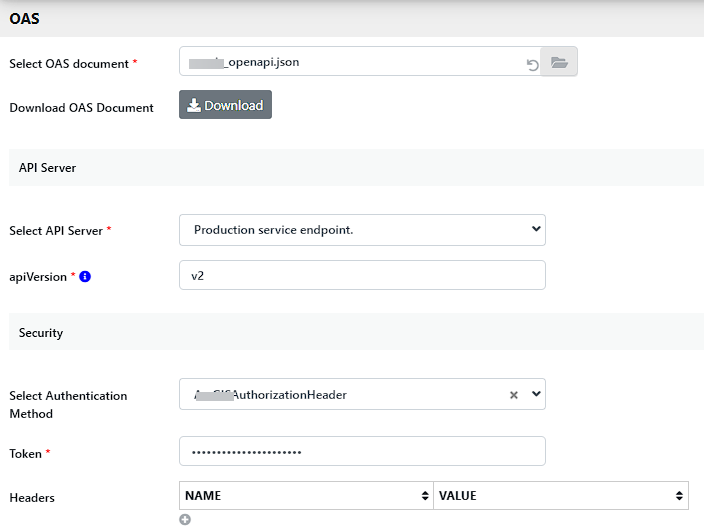Click the Download button
Image resolution: width=704 pixels, height=528 pixels.
point(225,105)
